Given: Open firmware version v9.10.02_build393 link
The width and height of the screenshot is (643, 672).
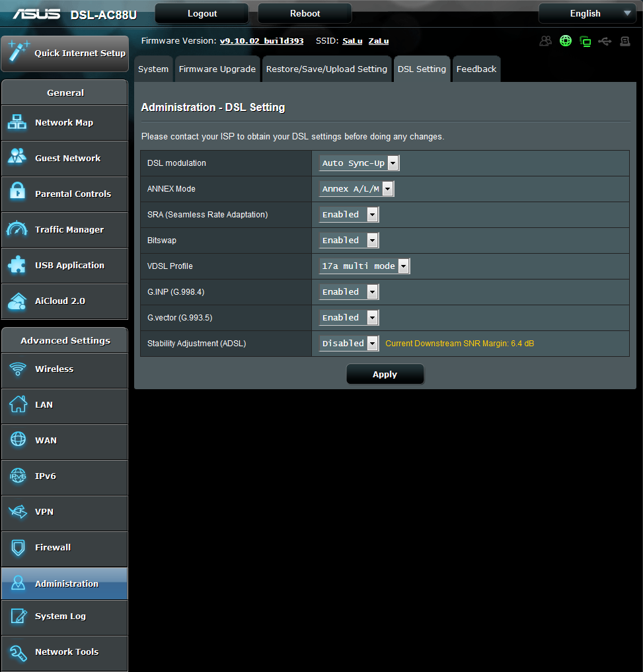Looking at the screenshot, I should pyautogui.click(x=262, y=41).
